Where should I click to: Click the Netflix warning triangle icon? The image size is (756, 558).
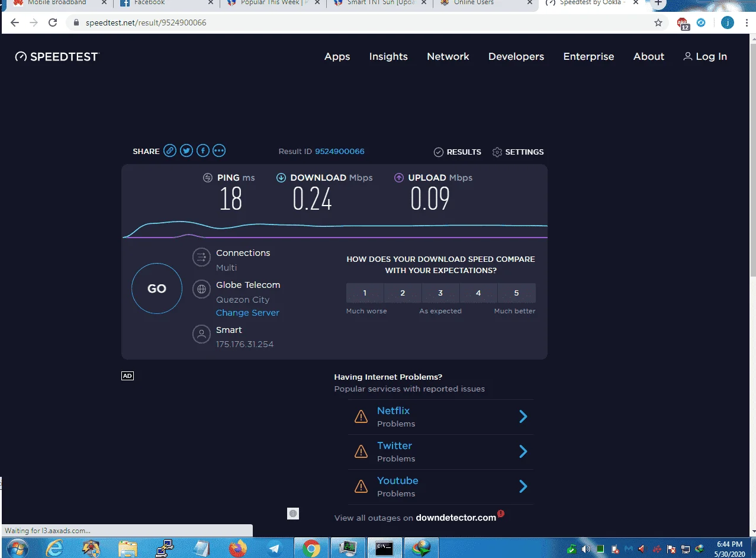click(x=361, y=417)
